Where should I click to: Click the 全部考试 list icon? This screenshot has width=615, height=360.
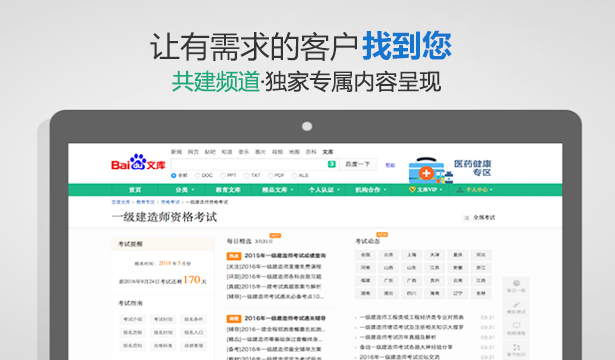(466, 218)
